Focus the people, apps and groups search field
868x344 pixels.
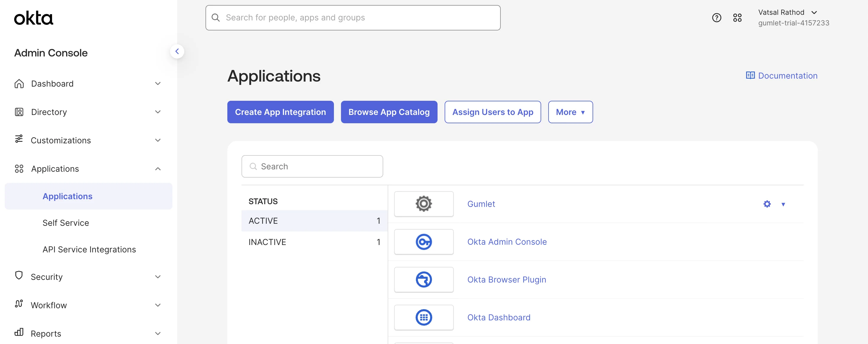tap(353, 17)
